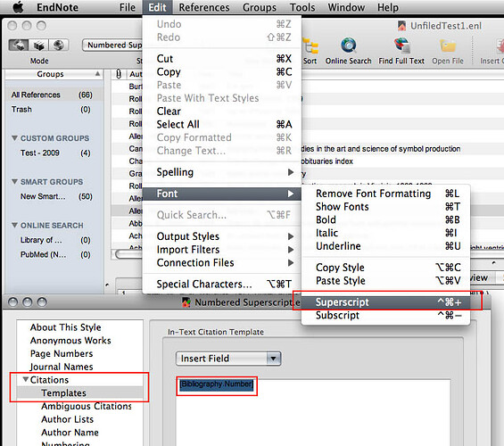The image size is (504, 446).
Task: Choose Remove Font Formatting
Action: point(385,194)
